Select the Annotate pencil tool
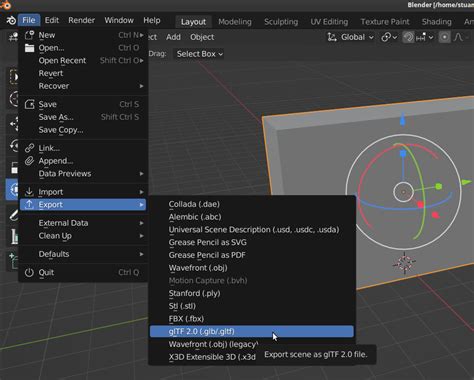Viewport: 474px width, 380px height. click(13, 215)
